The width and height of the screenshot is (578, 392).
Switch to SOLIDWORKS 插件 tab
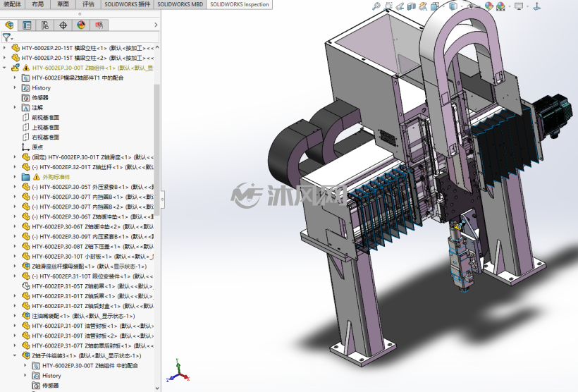tap(128, 4)
